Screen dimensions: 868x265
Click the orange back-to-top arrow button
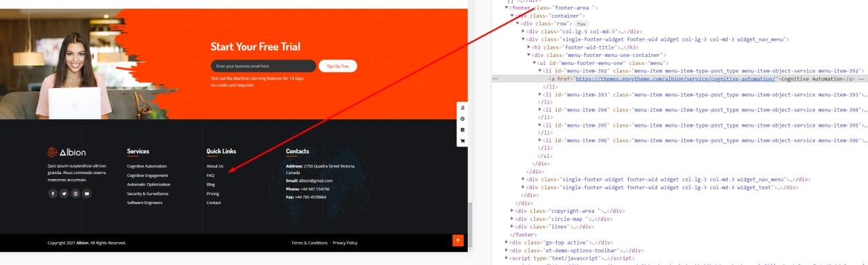(x=458, y=240)
